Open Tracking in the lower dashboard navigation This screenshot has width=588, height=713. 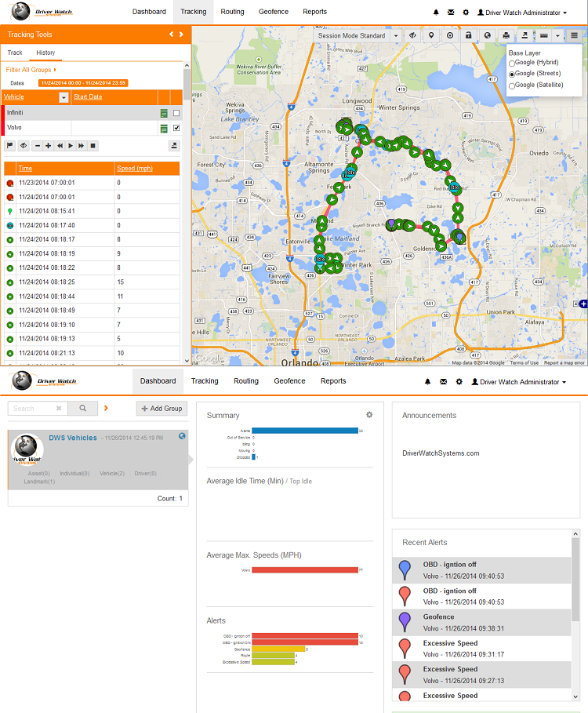click(x=205, y=381)
